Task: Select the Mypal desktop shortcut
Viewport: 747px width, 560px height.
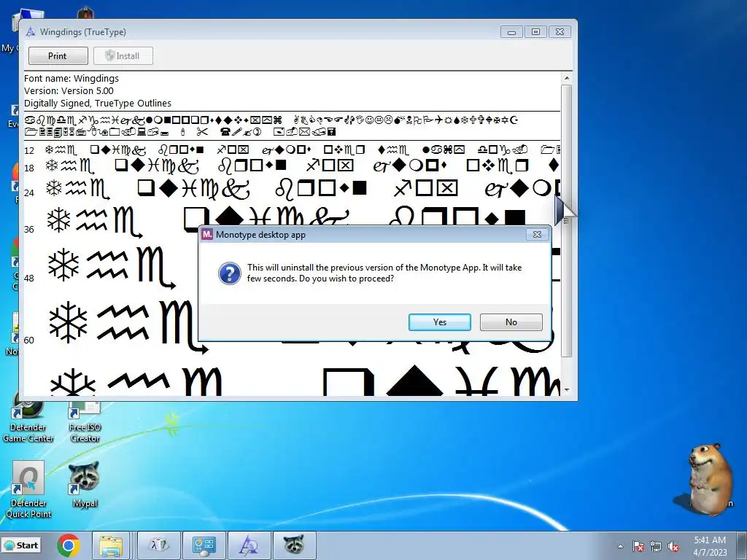Action: [85, 485]
